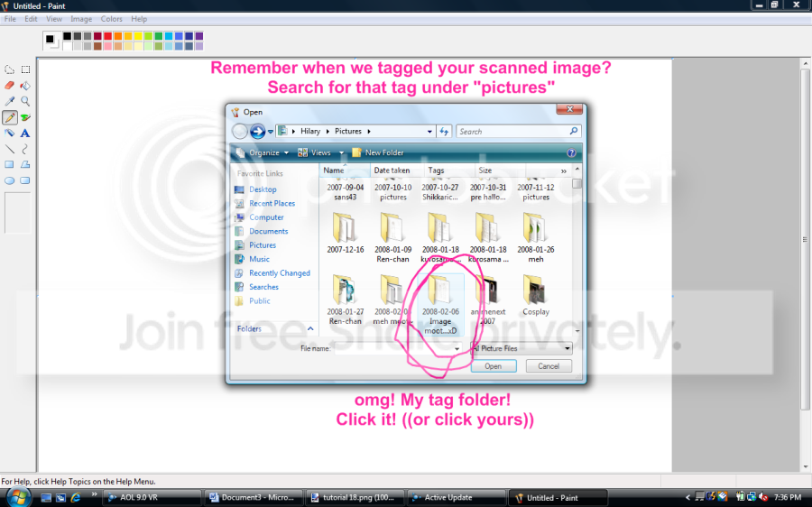Click the Views button in the dialog toolbar
Image resolution: width=812 pixels, height=507 pixels.
tap(315, 152)
